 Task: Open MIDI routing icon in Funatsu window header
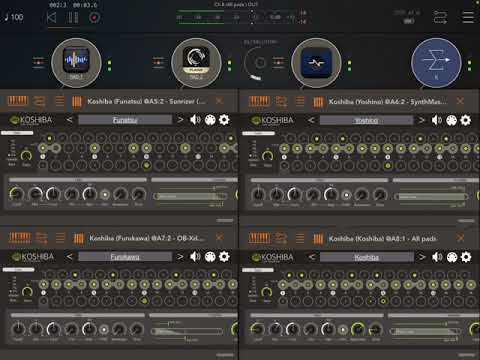[39, 101]
